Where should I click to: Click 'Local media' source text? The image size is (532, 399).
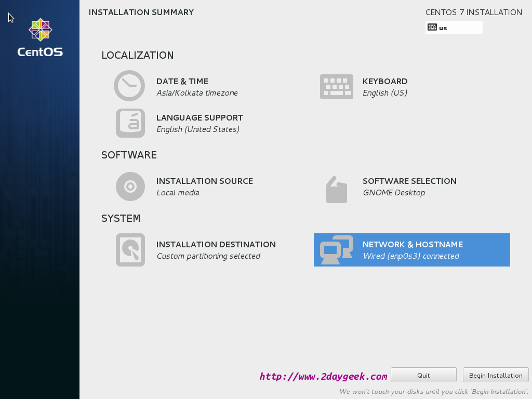tap(178, 193)
